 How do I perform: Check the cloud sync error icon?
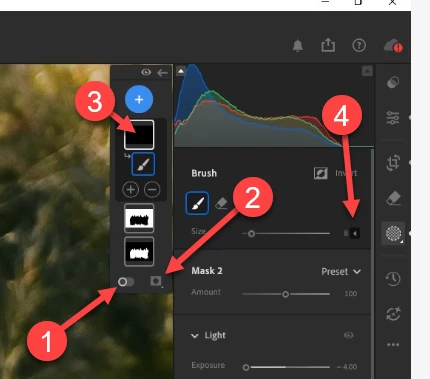coord(393,46)
